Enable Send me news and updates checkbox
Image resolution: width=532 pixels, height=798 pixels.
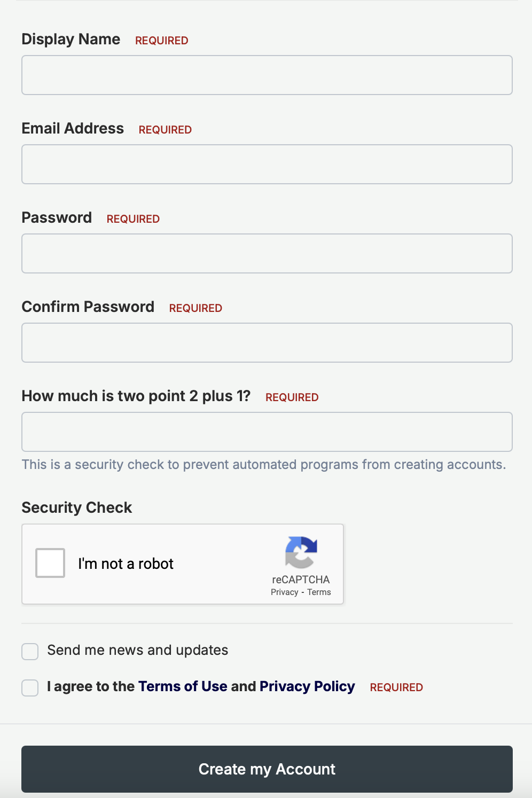[x=30, y=652]
